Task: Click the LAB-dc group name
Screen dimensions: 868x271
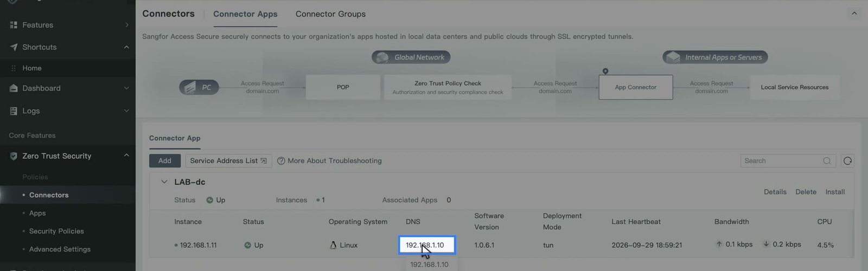Action: (189, 182)
